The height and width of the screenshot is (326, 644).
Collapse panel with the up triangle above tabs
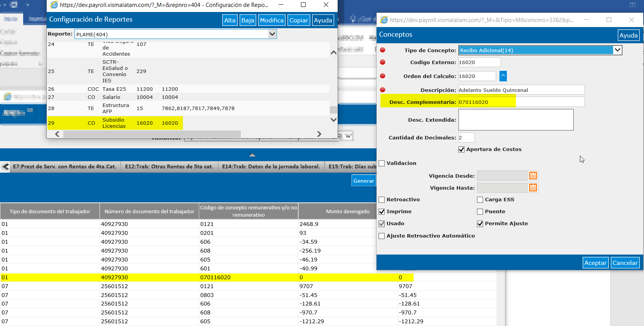click(x=252, y=155)
